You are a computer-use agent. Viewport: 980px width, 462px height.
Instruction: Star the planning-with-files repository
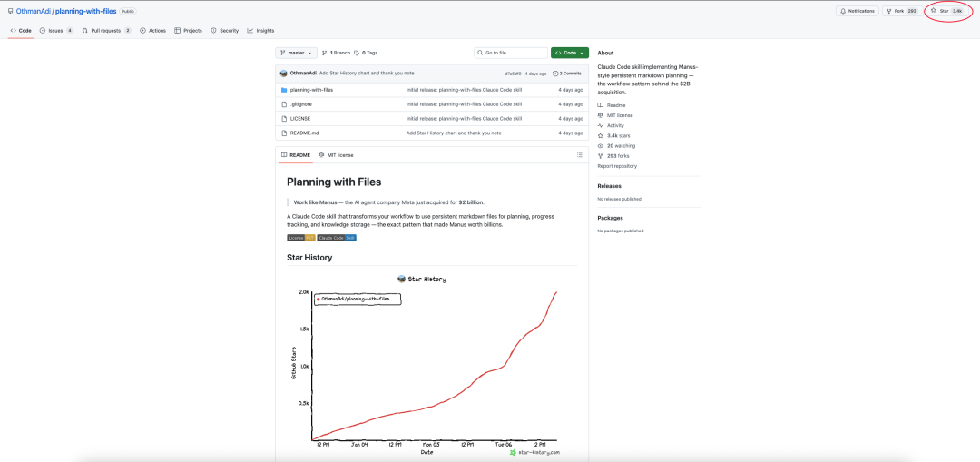click(947, 11)
